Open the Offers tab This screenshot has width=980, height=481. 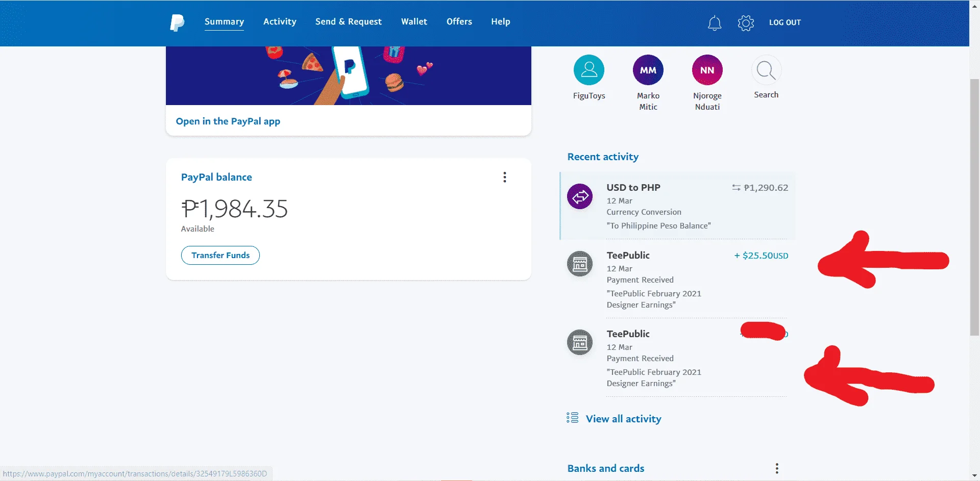pos(459,21)
